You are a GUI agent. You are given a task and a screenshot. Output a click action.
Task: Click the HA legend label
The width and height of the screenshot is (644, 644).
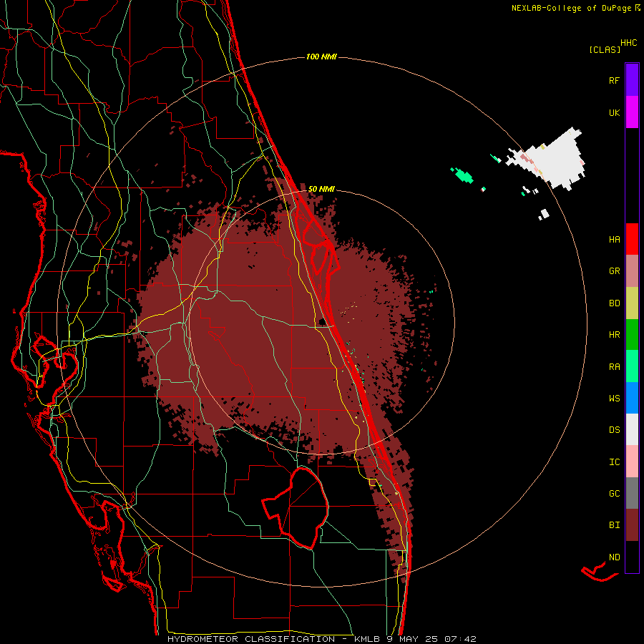click(614, 240)
